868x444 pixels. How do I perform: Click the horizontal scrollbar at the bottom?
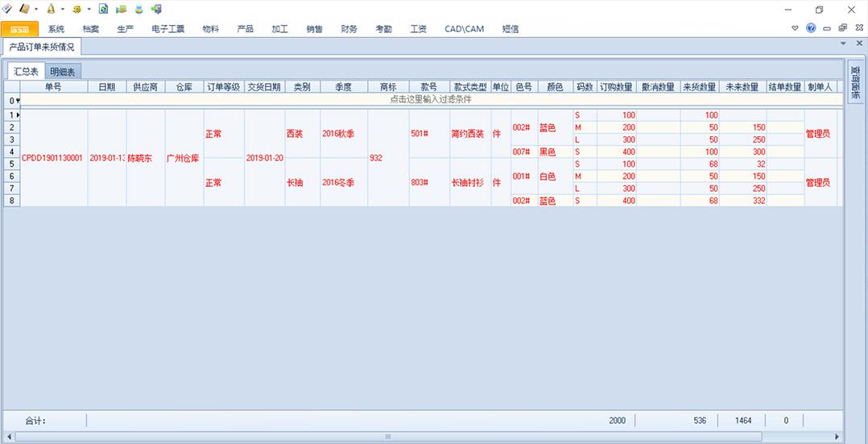[x=387, y=437]
